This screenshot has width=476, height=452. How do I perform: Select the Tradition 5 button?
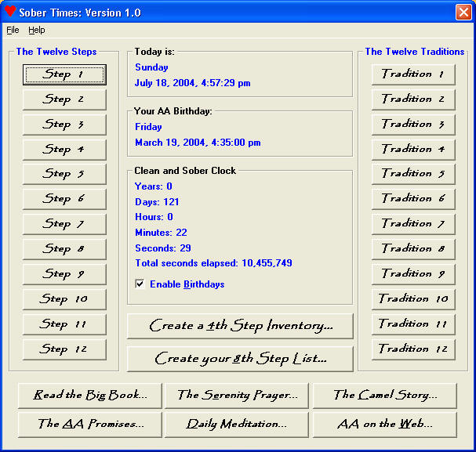pos(413,173)
